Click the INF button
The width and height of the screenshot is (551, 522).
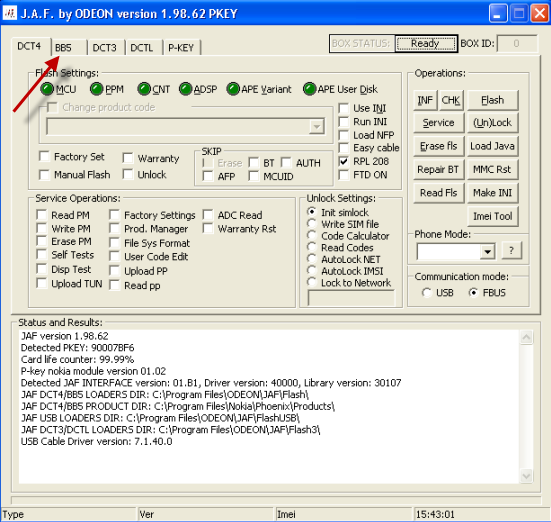point(425,101)
